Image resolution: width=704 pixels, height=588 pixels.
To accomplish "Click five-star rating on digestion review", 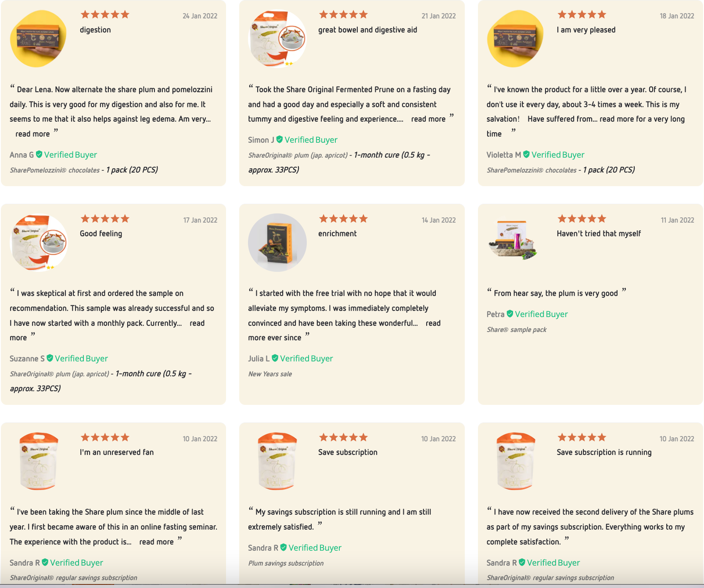I will click(105, 14).
